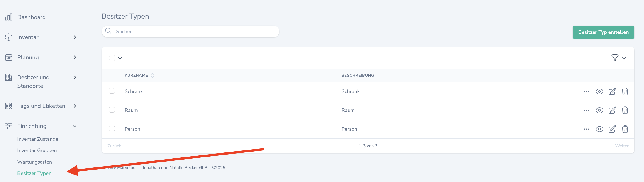The image size is (644, 182).
Task: Toggle the select-all checkbox in table header
Action: pos(112,58)
